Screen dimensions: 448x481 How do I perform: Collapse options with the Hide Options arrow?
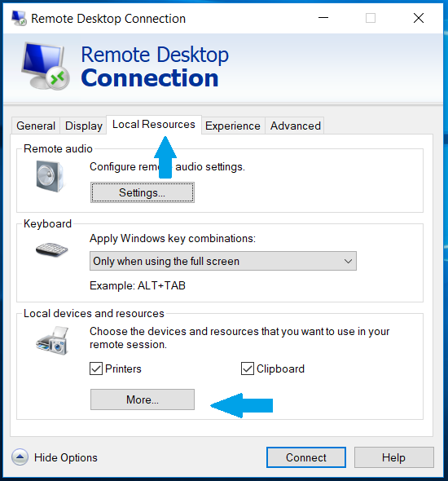(20, 457)
